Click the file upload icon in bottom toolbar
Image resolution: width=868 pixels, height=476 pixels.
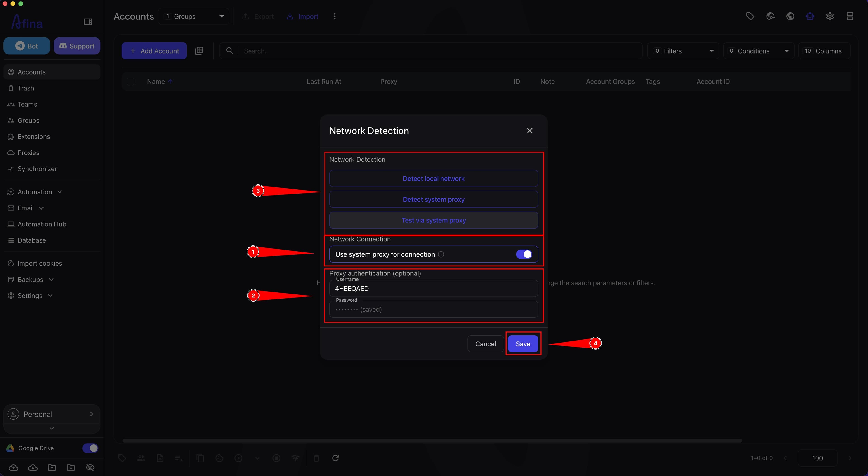coord(160,458)
